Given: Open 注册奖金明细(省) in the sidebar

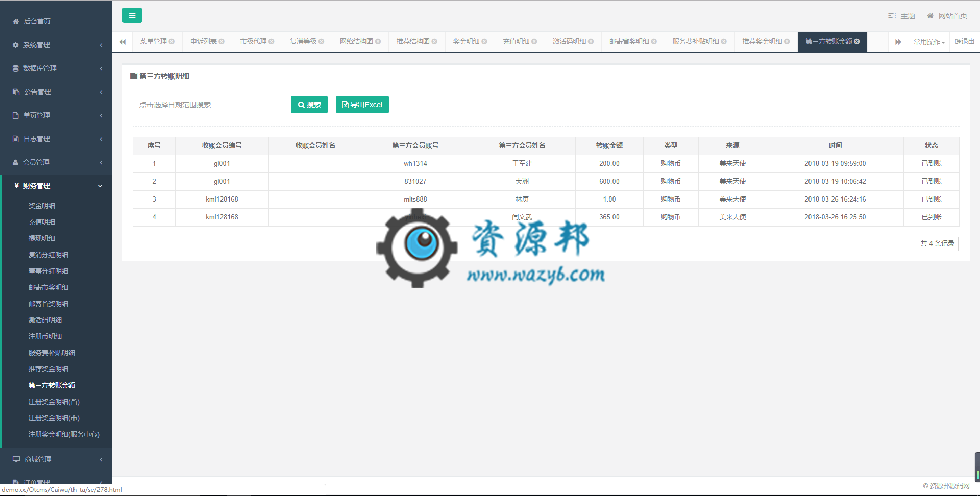Looking at the screenshot, I should pyautogui.click(x=54, y=402).
